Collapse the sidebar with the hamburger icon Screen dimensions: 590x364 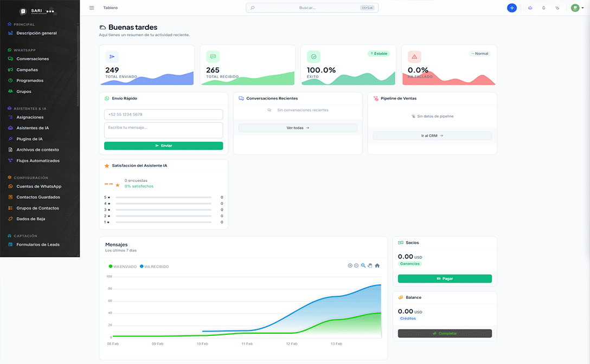[x=92, y=8]
